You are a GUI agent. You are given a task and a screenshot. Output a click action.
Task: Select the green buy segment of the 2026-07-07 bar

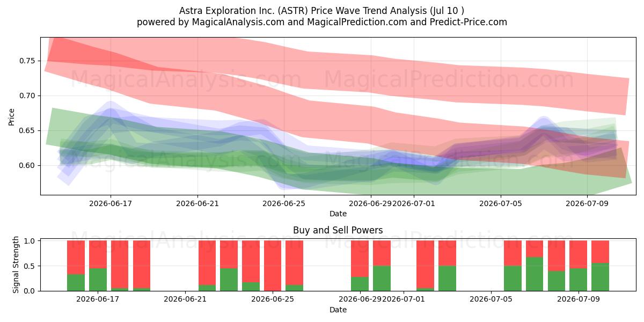click(535, 274)
